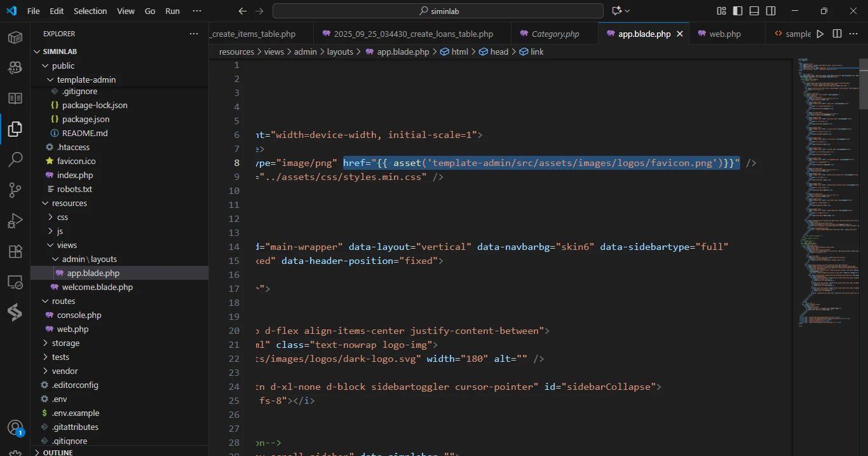Toggle the secondary side bar visibility

(771, 11)
